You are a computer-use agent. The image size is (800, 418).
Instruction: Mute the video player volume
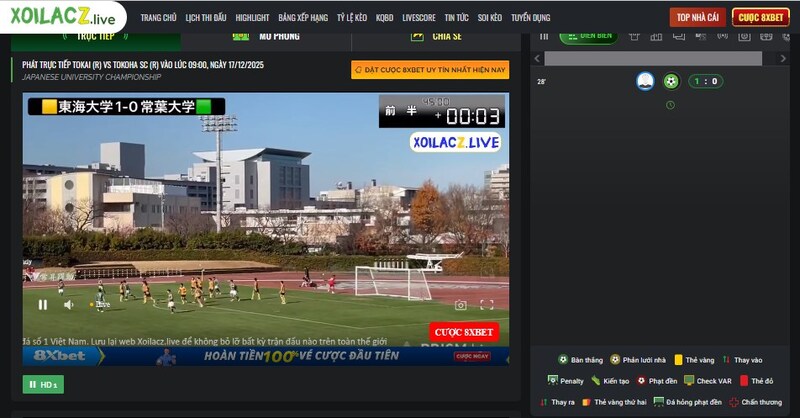coord(69,304)
